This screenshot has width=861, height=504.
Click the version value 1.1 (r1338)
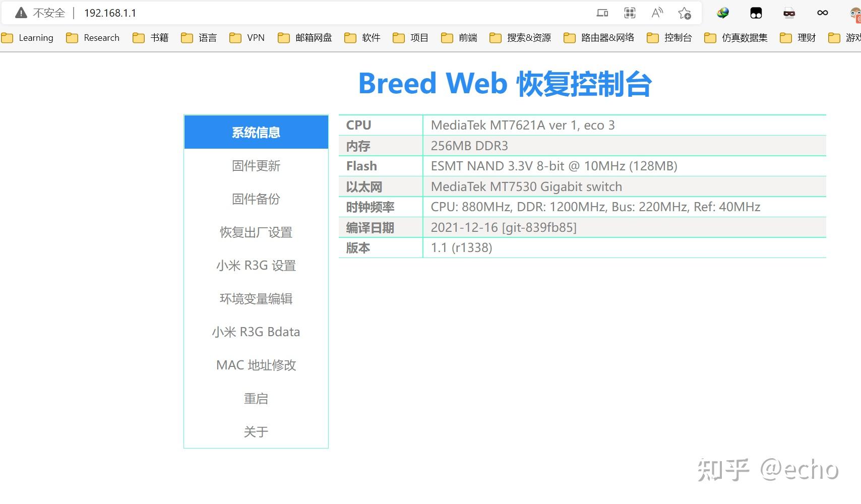coord(461,248)
